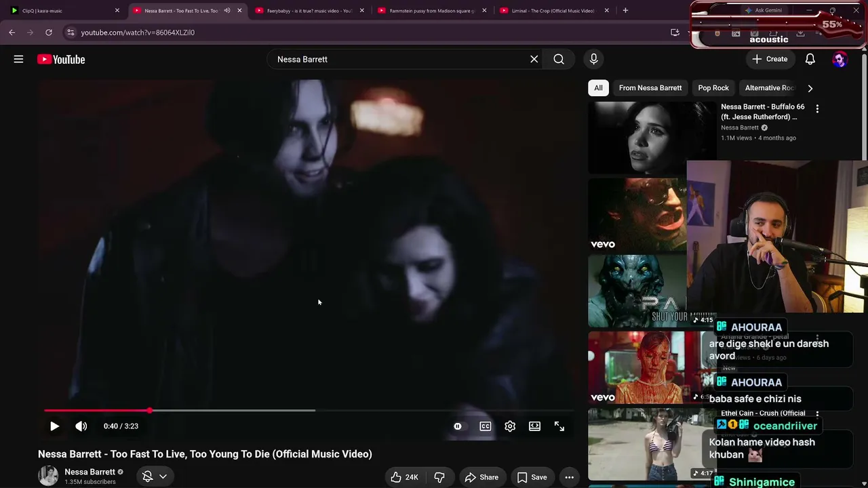Open the YouTube guide hamburger menu

click(x=18, y=59)
